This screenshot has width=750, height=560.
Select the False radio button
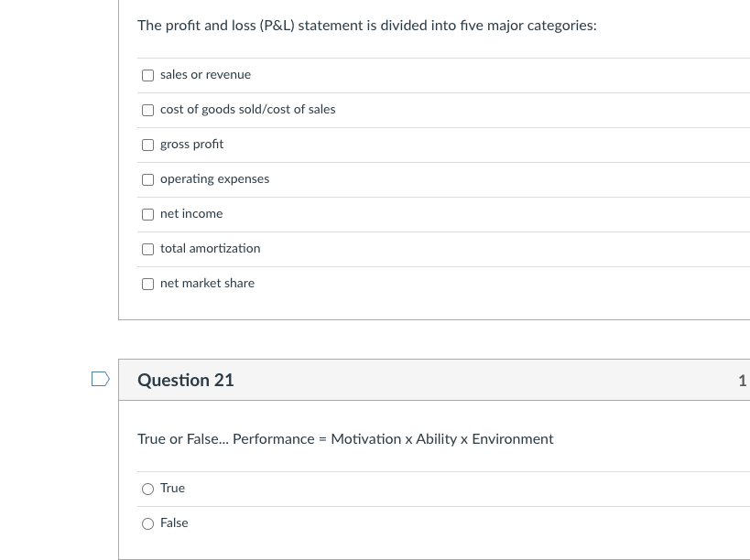pyautogui.click(x=147, y=523)
